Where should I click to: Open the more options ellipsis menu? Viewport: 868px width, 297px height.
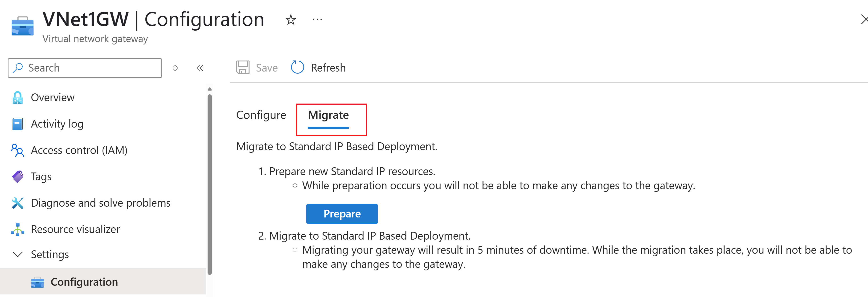click(317, 19)
